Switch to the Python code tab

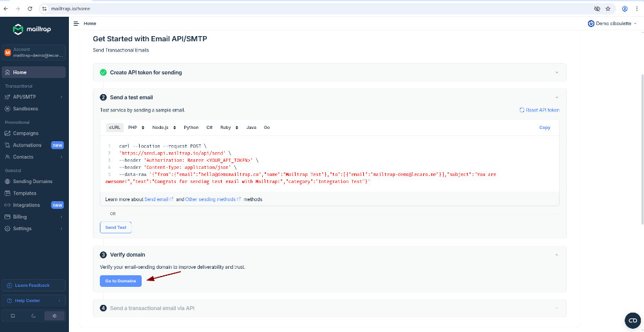191,128
